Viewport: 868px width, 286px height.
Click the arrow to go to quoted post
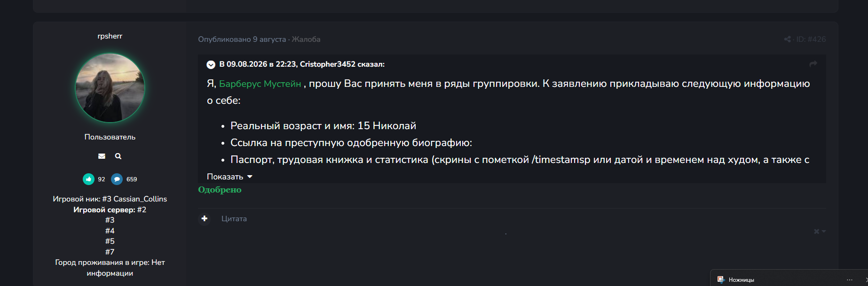(813, 64)
